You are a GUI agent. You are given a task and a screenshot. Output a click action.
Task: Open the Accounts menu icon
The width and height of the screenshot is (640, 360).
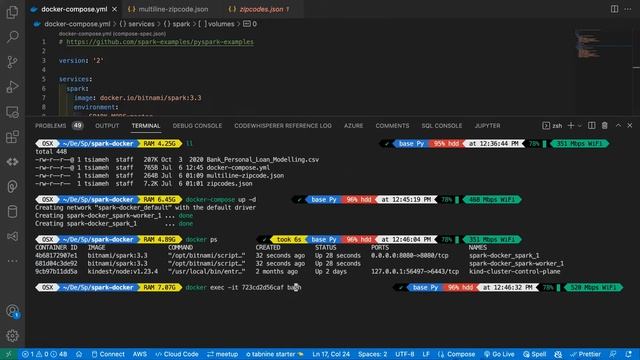tap(12, 311)
